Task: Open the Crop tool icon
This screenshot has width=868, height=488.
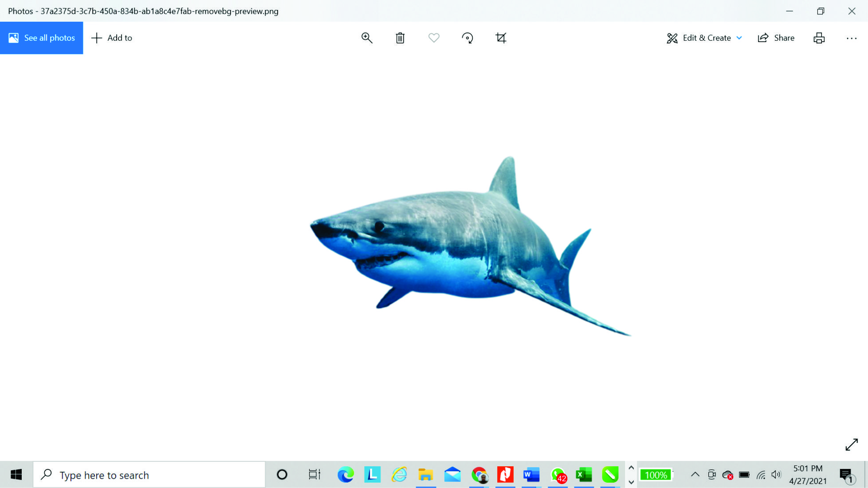Action: pyautogui.click(x=501, y=38)
